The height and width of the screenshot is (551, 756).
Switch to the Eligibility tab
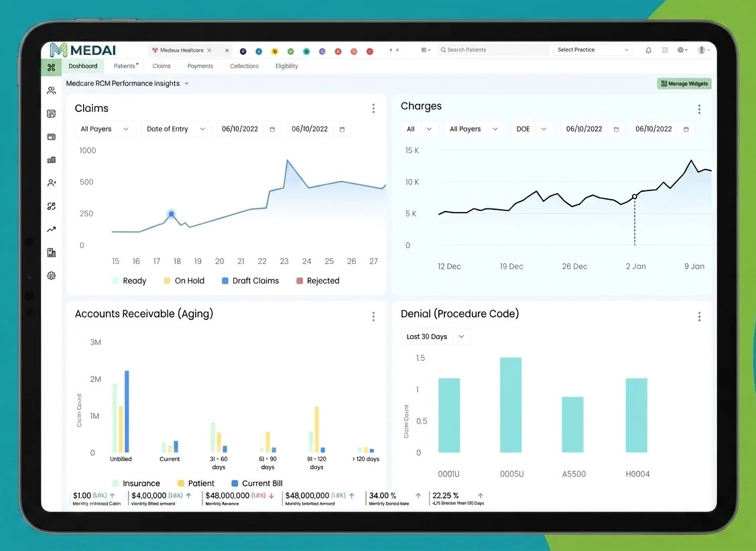point(286,66)
